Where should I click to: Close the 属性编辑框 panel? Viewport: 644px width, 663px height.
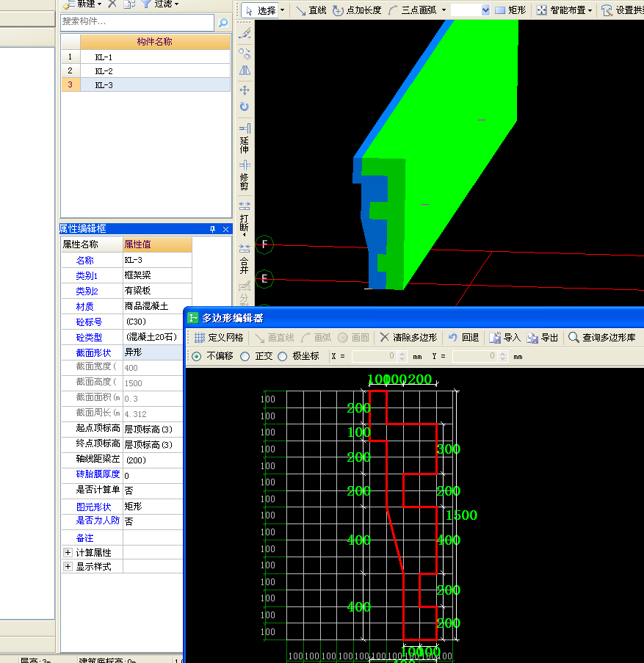tap(225, 229)
